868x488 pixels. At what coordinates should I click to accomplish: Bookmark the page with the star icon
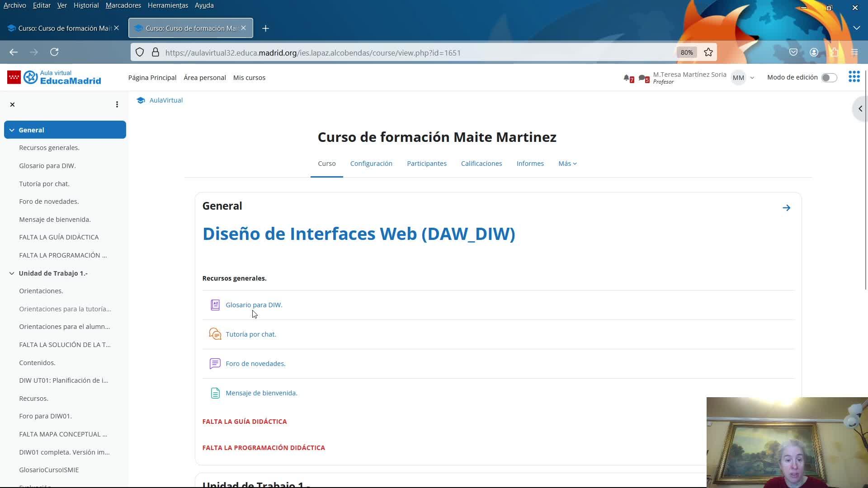point(708,52)
